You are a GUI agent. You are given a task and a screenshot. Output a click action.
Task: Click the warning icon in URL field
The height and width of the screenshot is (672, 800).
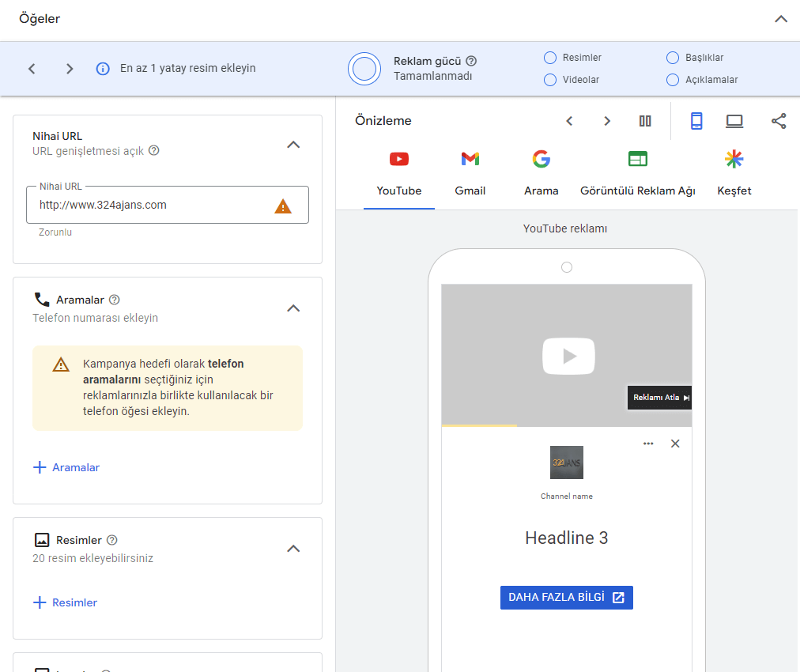coord(282,206)
